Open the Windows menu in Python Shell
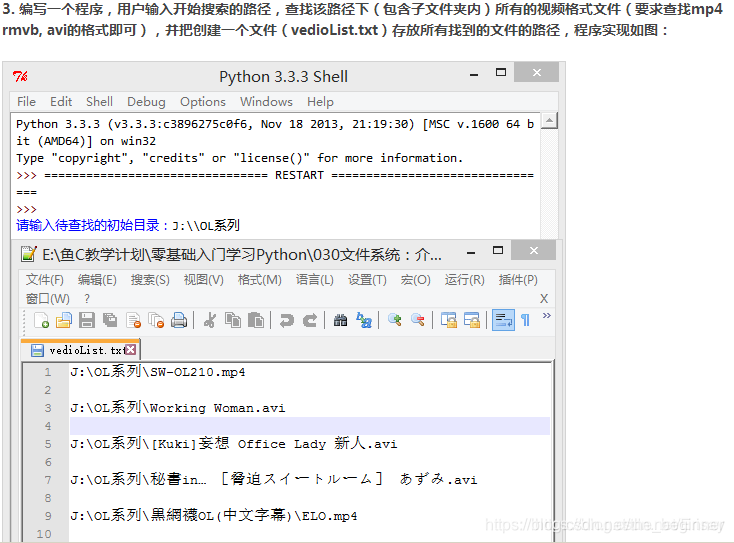Viewport: 734px width, 543px height. (x=266, y=102)
